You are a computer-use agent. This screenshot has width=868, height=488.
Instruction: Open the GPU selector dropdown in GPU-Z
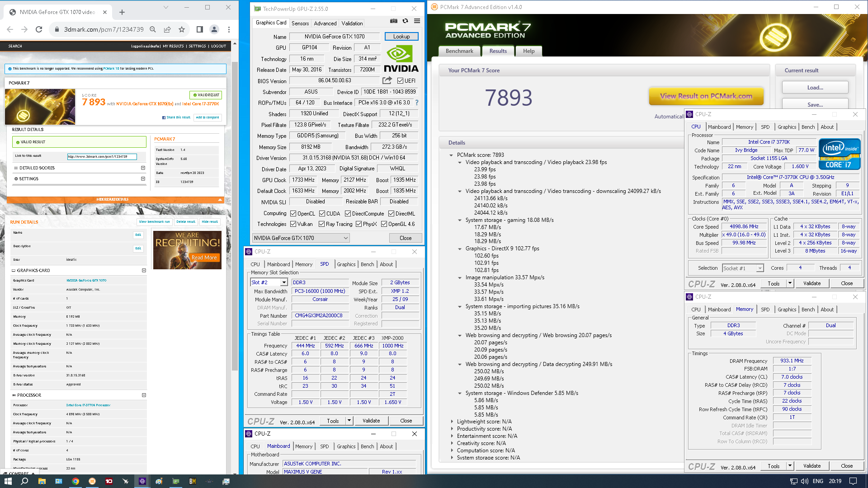click(301, 238)
